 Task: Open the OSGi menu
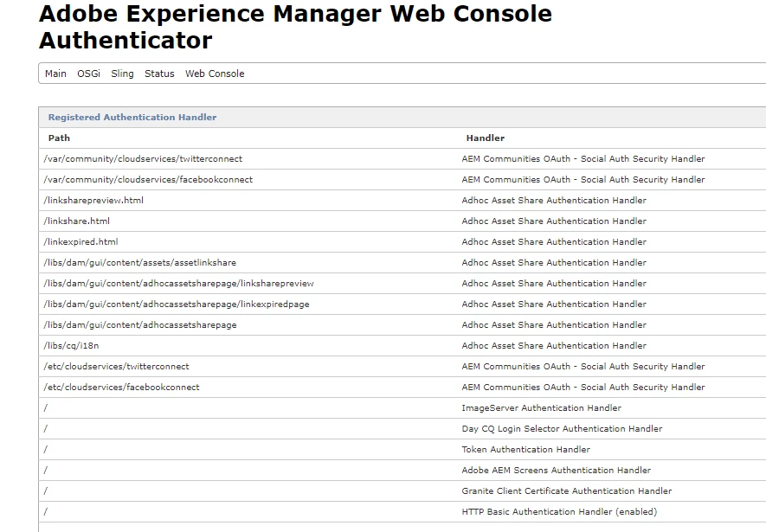click(88, 74)
